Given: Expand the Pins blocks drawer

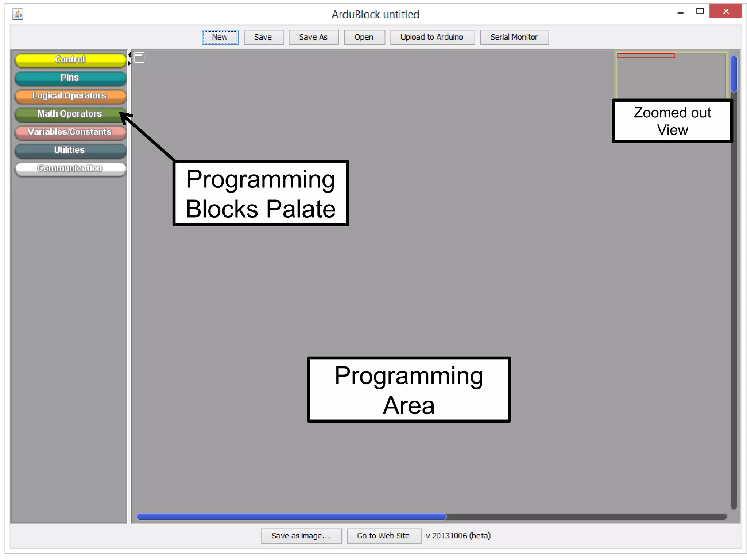Looking at the screenshot, I should (70, 78).
